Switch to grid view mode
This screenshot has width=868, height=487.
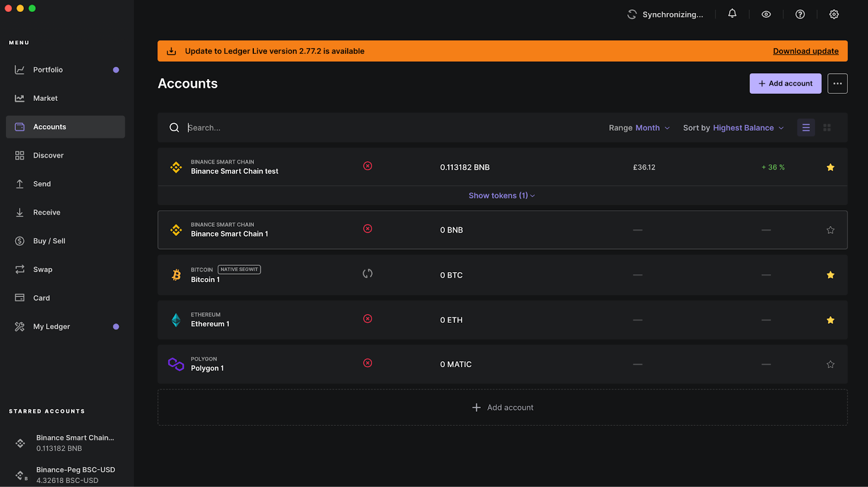pyautogui.click(x=827, y=127)
